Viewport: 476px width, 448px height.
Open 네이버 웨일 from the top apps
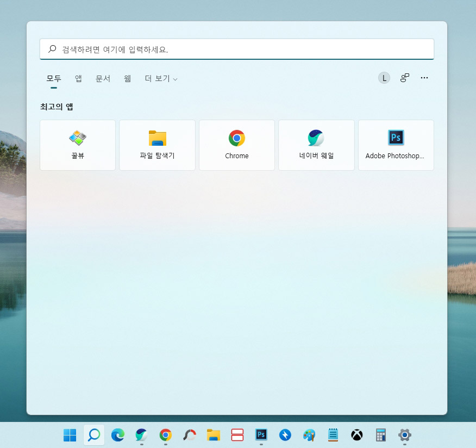click(x=316, y=145)
